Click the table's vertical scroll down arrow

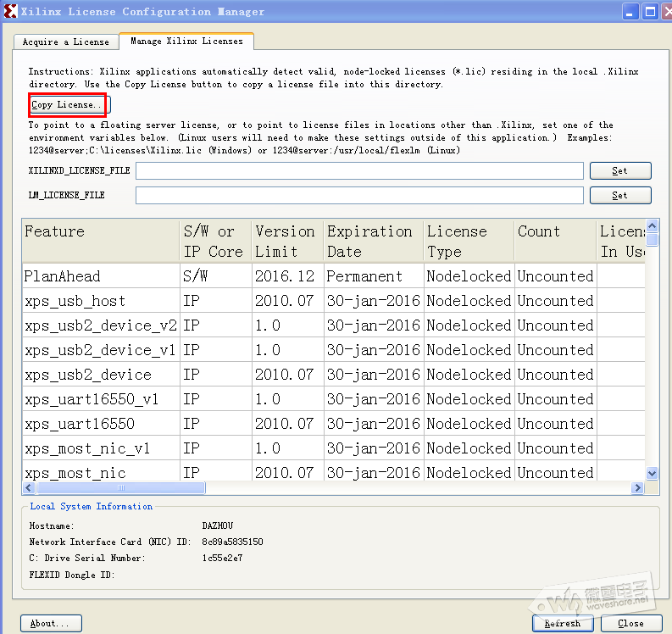click(x=653, y=473)
